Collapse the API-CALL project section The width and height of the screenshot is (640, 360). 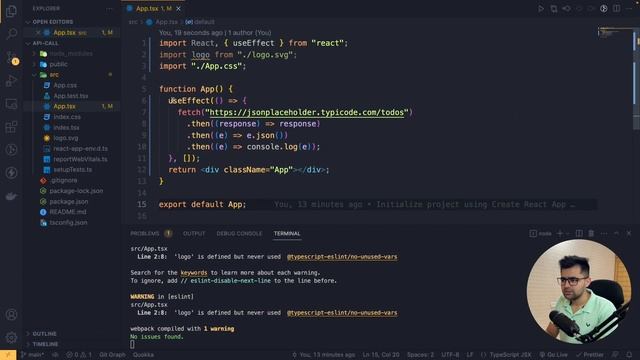point(45,43)
